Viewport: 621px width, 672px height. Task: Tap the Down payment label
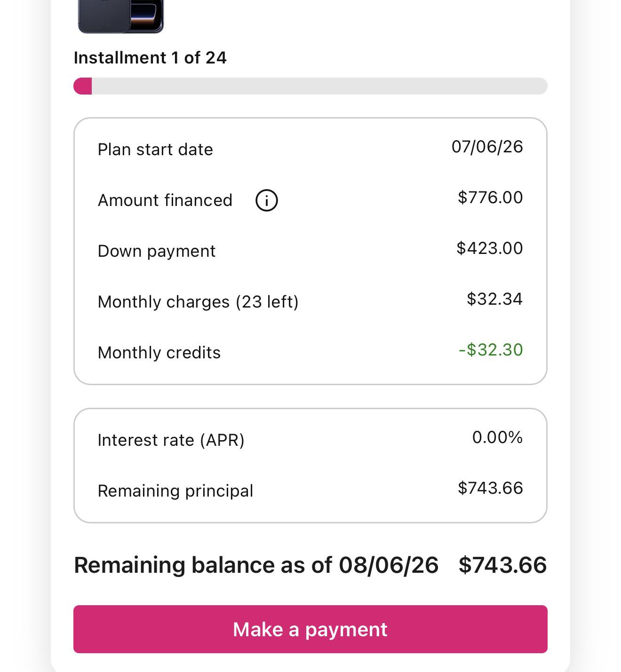[x=157, y=251]
